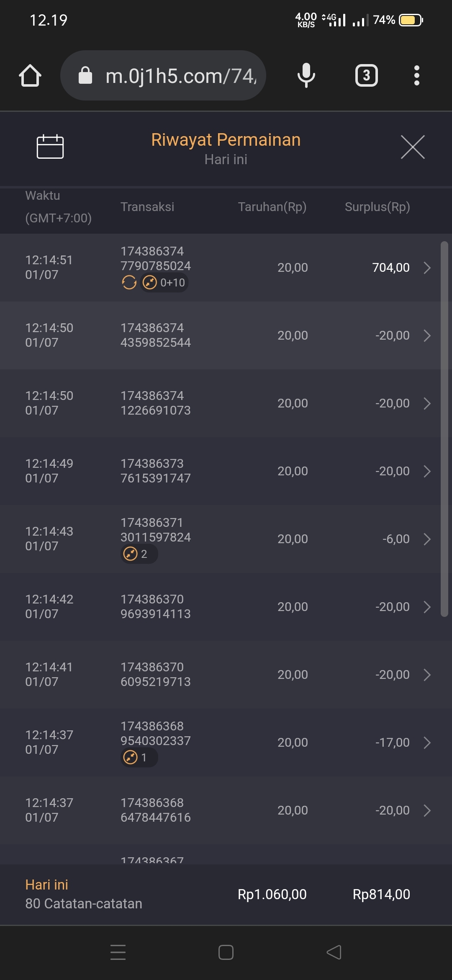This screenshot has height=980, width=452.
Task: Expand the -17,00 surplus transaction row
Action: 427,743
